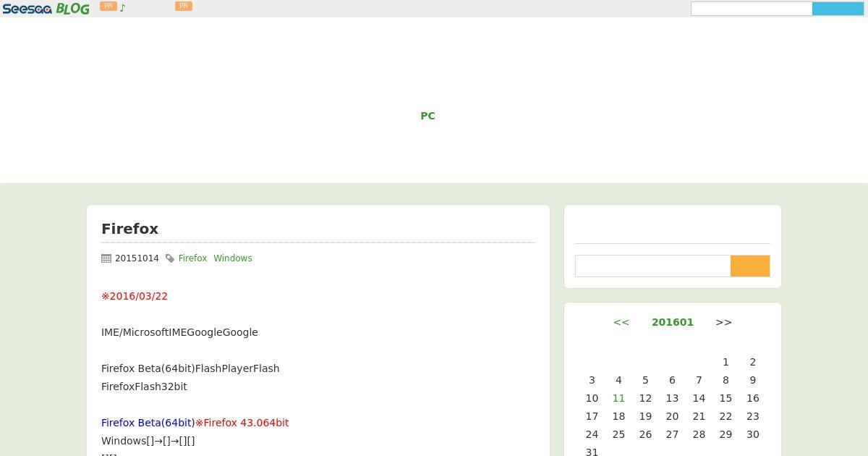This screenshot has height=456, width=868.
Task: Open the Firefox tag link
Action: [192, 258]
